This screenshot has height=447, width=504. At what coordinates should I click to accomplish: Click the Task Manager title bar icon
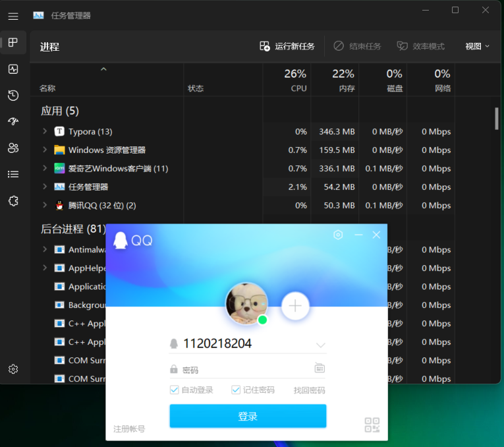(x=38, y=15)
